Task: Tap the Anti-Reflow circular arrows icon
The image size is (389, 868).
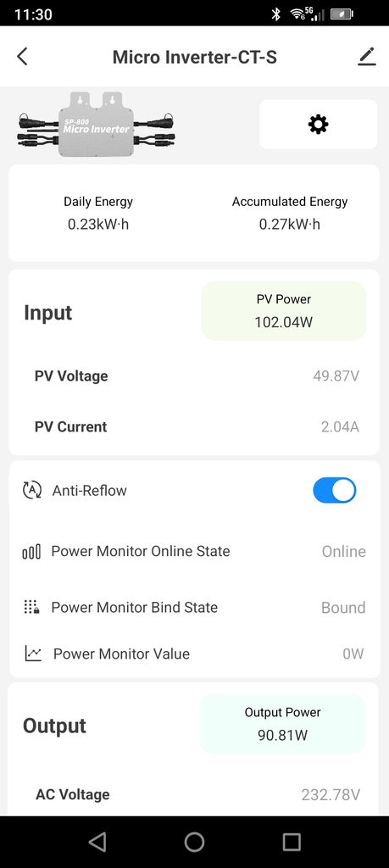Action: tap(32, 491)
